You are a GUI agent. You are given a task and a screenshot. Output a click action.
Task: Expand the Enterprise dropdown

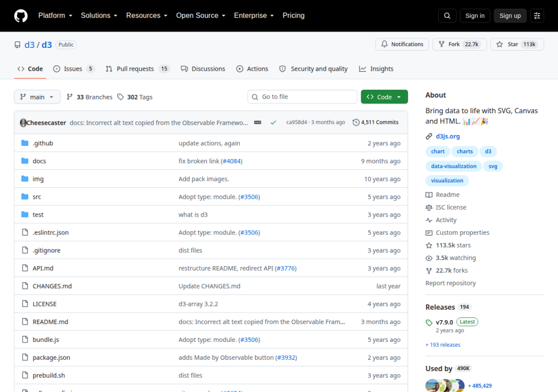(254, 16)
